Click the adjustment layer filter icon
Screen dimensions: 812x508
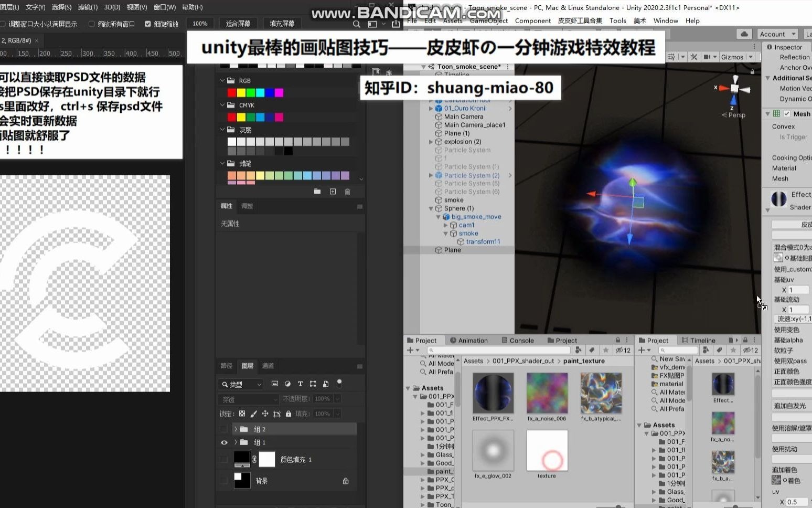click(x=288, y=384)
